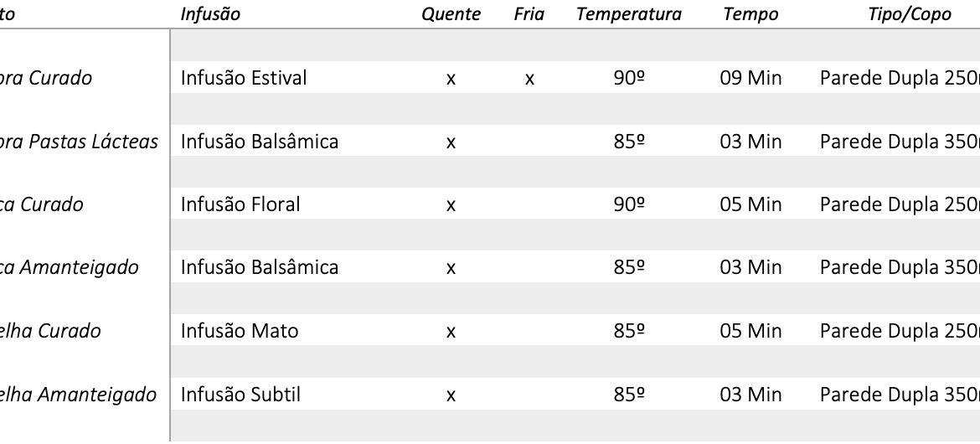Select the "Infusão Estival" cell
Viewport: 980px width, 444px height.
(244, 78)
